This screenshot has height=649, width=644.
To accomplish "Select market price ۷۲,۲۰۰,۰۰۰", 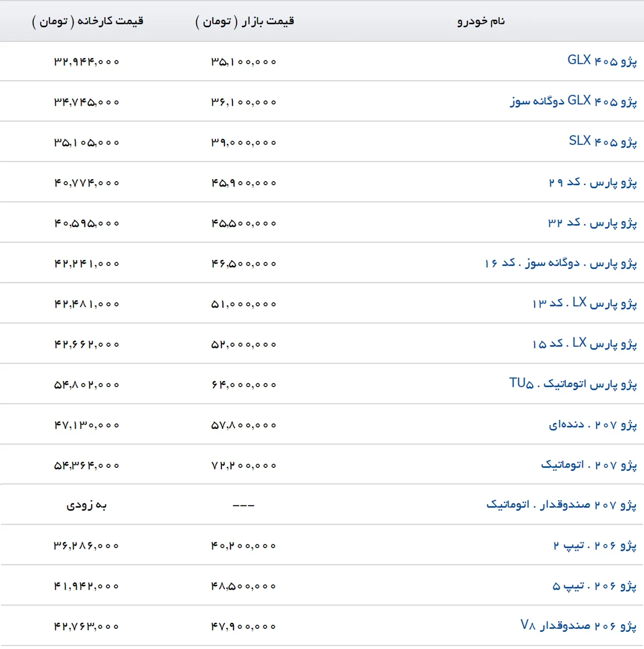I will (x=244, y=465).
